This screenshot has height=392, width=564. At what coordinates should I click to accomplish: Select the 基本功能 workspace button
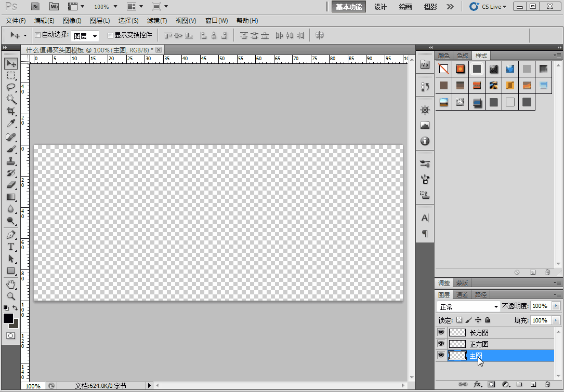349,7
